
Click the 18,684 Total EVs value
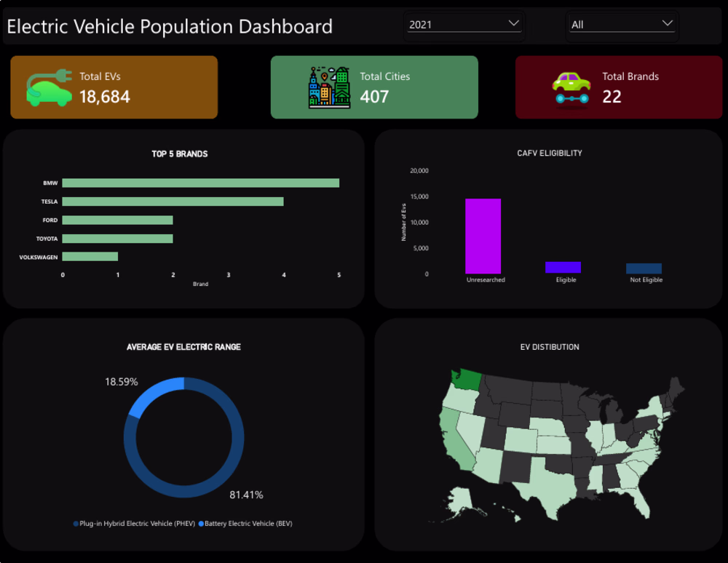pyautogui.click(x=105, y=97)
